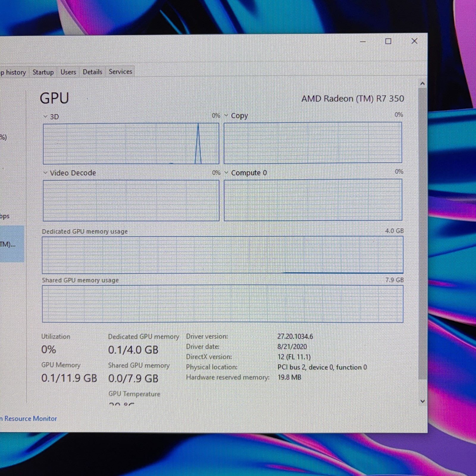Open the Compute 0 engine dropdown

click(245, 173)
